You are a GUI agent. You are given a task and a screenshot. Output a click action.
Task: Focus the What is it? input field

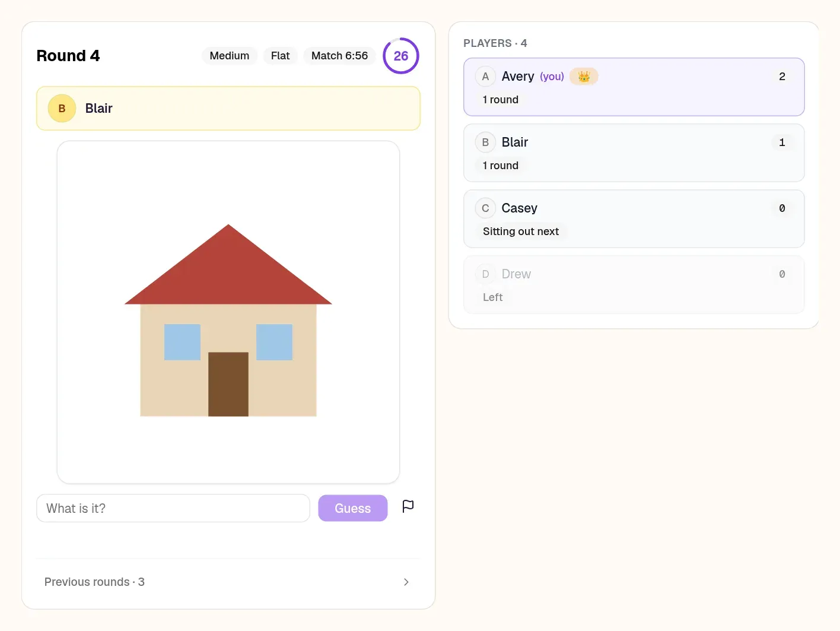coord(173,508)
